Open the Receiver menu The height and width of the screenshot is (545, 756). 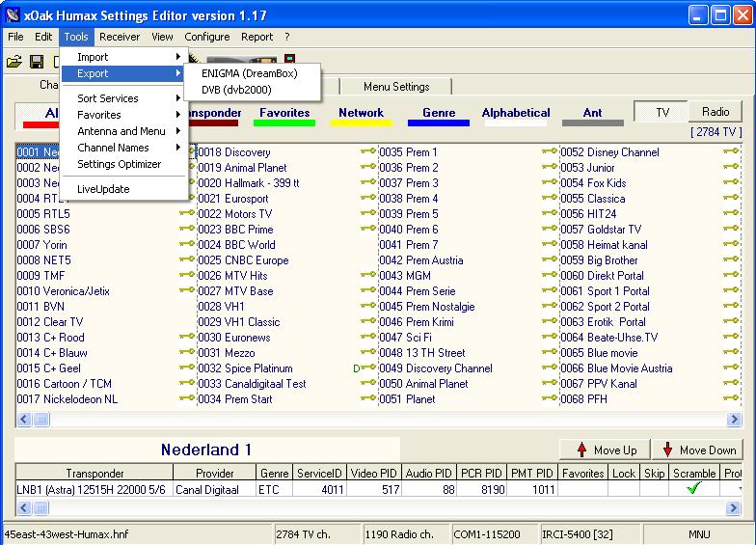120,37
